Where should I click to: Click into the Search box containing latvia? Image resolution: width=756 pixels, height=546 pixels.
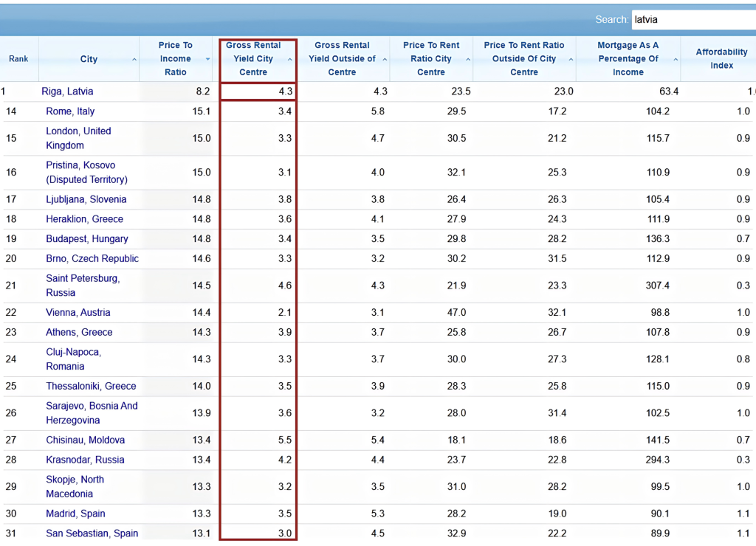[693, 20]
